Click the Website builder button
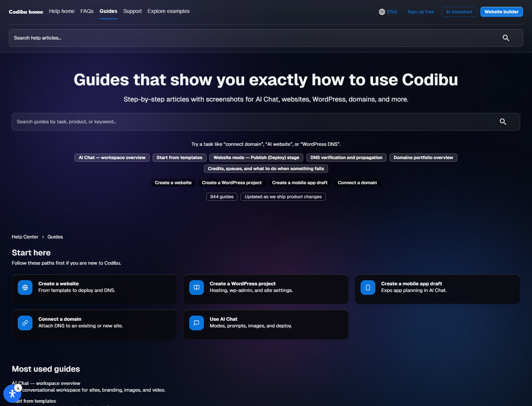 [x=501, y=12]
